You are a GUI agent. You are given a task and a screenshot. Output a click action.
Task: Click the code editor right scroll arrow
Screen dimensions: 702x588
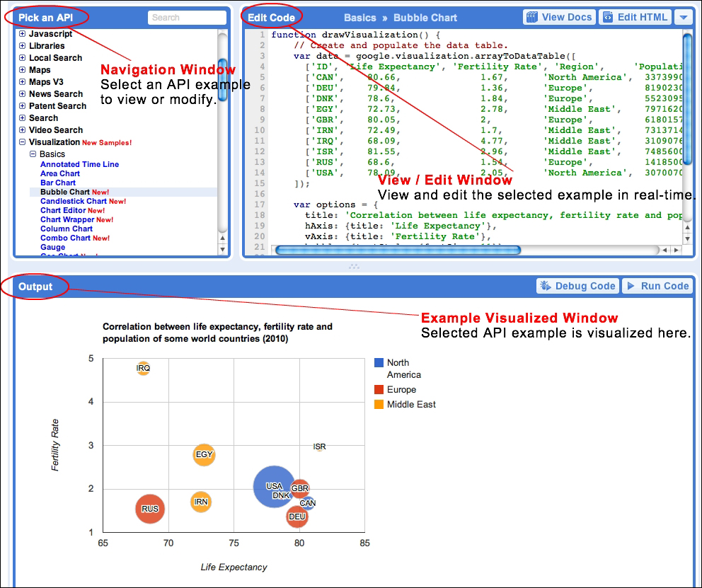675,250
